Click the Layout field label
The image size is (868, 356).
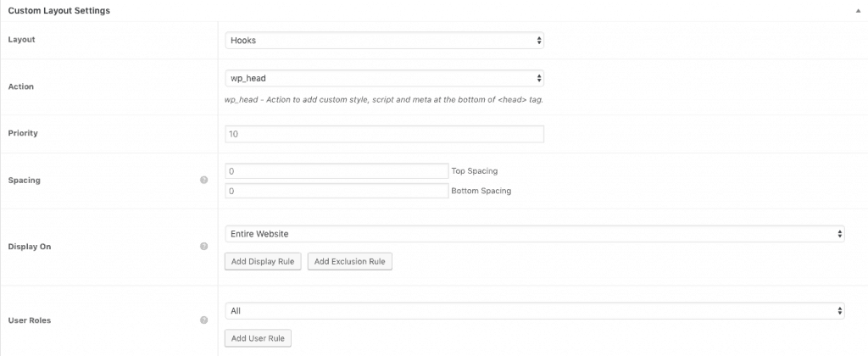click(21, 40)
